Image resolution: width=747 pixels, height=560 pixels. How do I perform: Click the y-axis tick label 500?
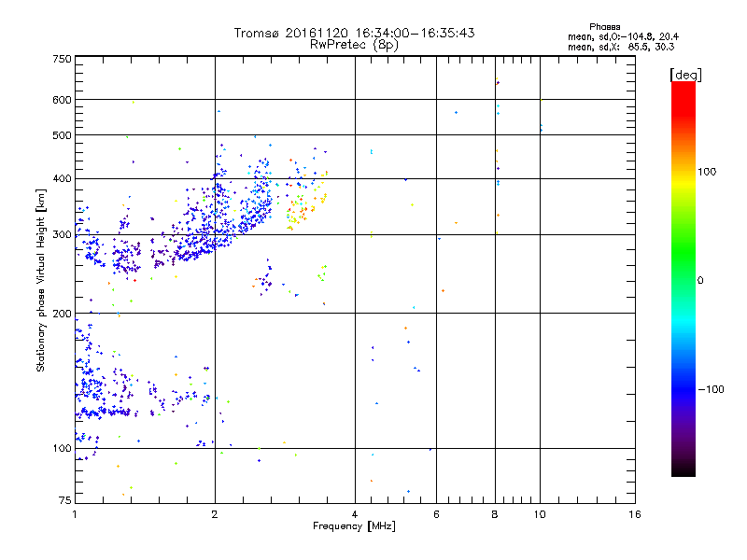[62, 135]
